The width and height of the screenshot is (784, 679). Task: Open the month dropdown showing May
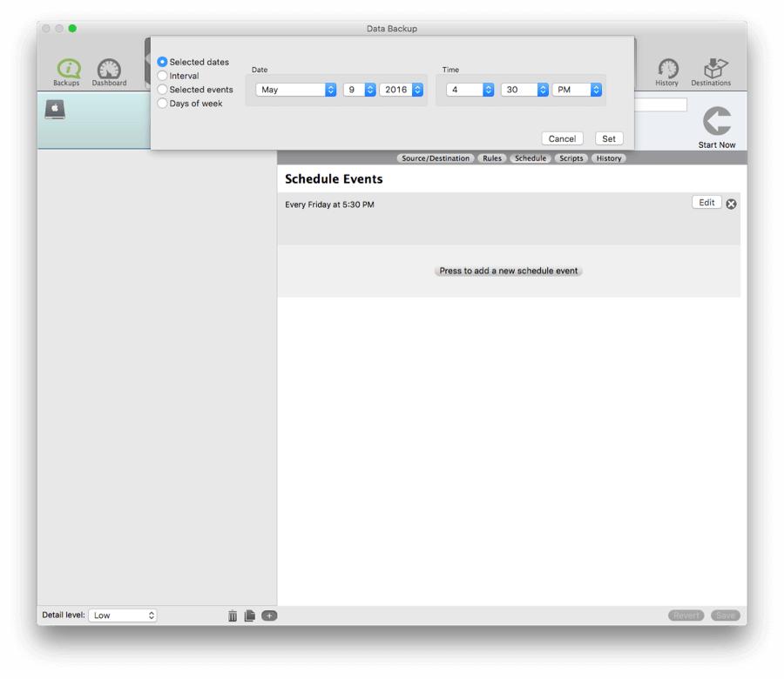(x=294, y=89)
